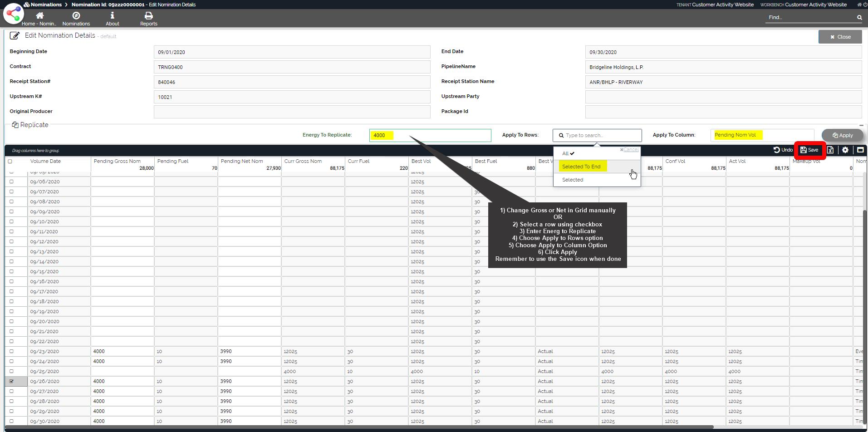Open the About info icon
This screenshot has height=432, width=868.
tap(112, 16)
